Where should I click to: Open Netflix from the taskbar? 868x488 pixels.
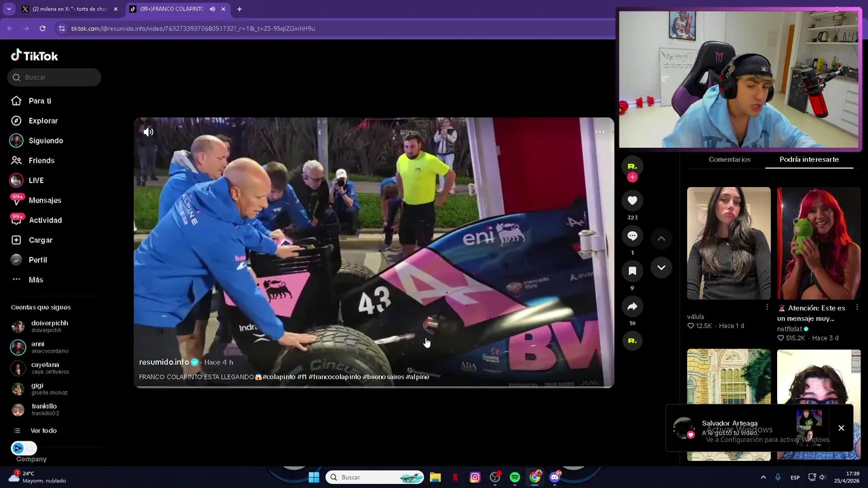click(x=455, y=477)
